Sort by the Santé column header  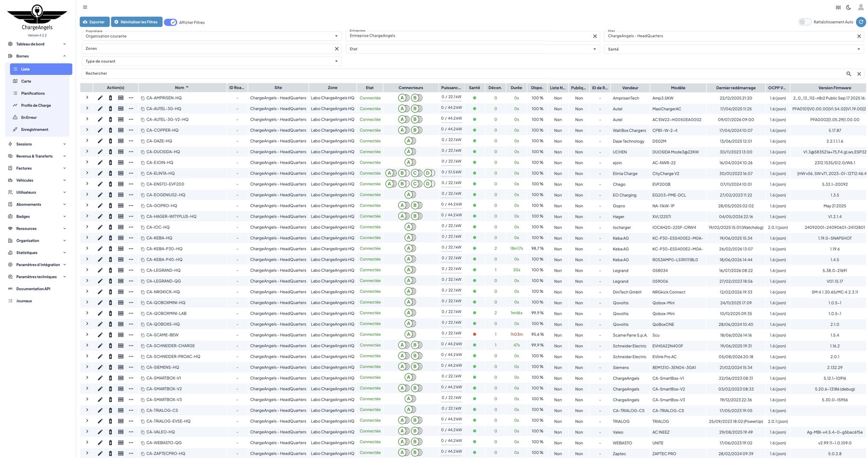point(474,88)
